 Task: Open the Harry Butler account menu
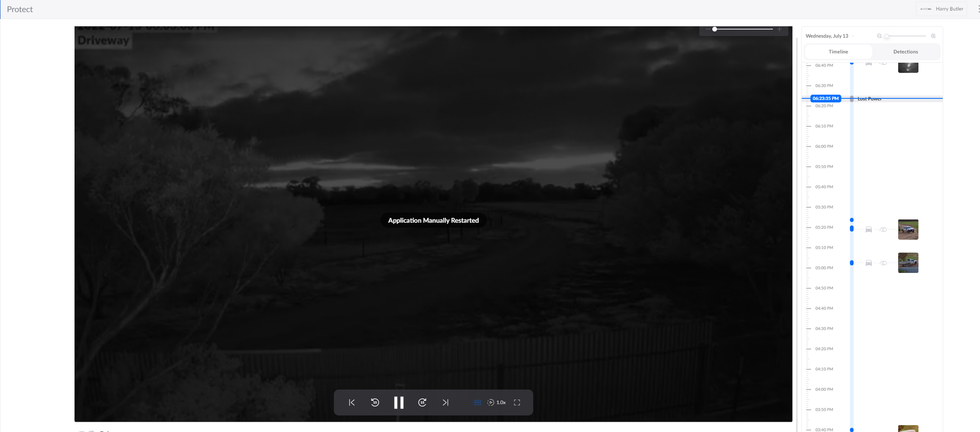pyautogui.click(x=941, y=9)
